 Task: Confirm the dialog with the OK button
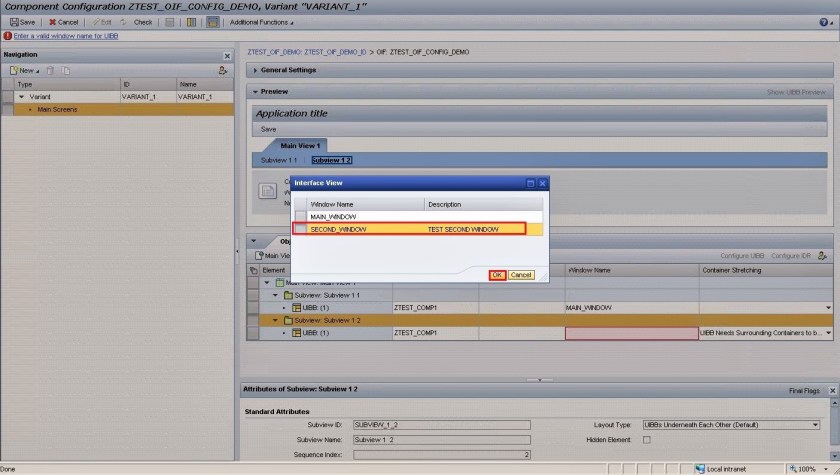click(x=497, y=275)
